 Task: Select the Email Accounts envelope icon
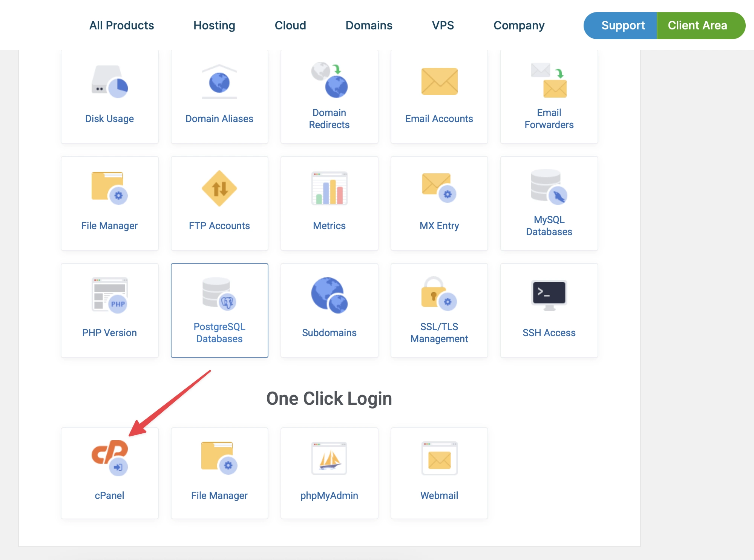pyautogui.click(x=439, y=81)
